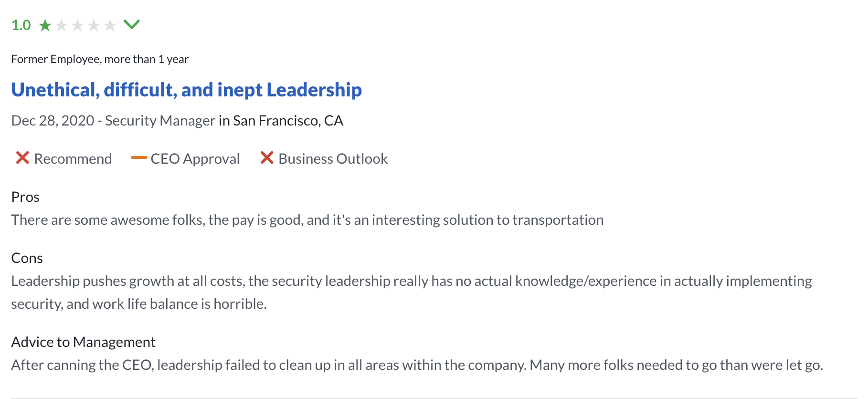Click the Security Manager job title
This screenshot has height=399, width=868.
click(x=160, y=121)
